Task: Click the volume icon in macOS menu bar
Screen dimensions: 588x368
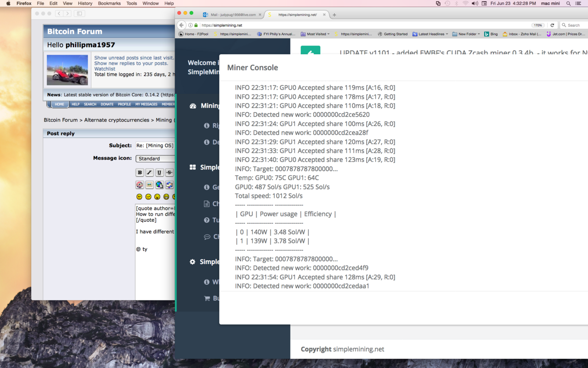Action: (475, 3)
